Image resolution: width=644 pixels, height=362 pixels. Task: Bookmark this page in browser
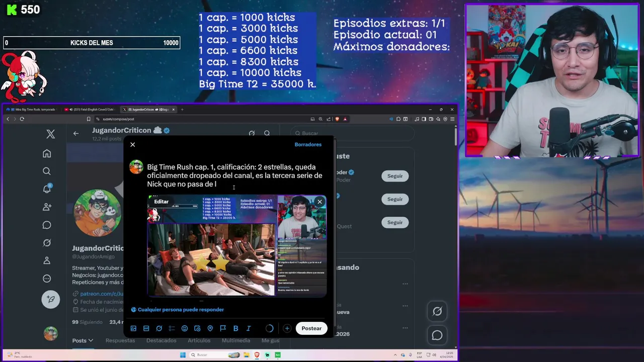point(89,119)
